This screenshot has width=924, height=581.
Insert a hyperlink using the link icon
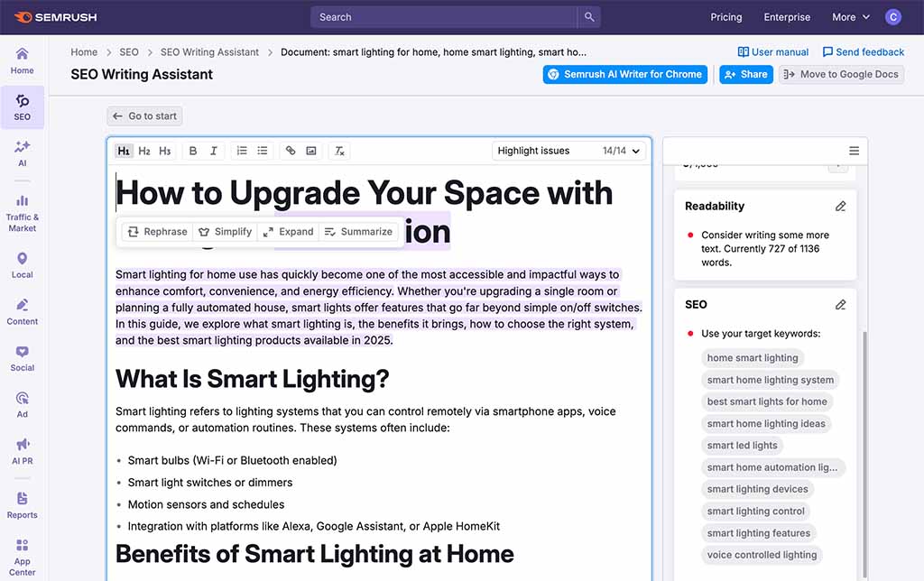290,151
